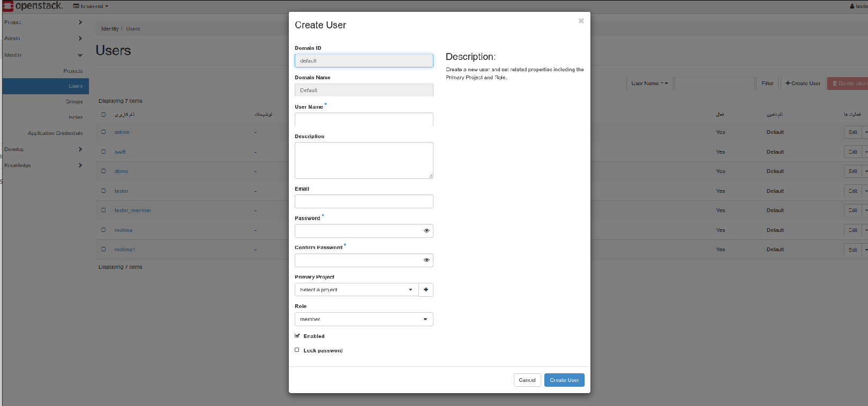The height and width of the screenshot is (406, 868).
Task: Close the Create User dialog with X
Action: coord(581,21)
